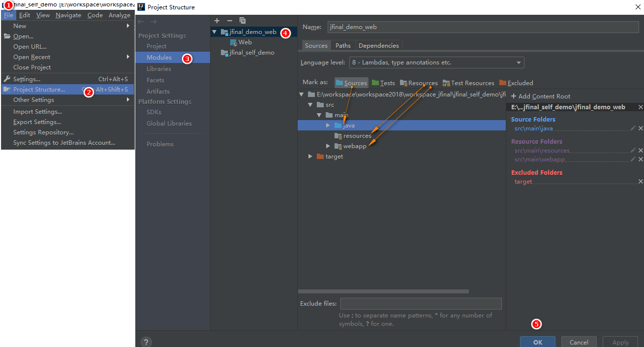Open the View menu
Screen dimensions: 644x347
point(43,15)
